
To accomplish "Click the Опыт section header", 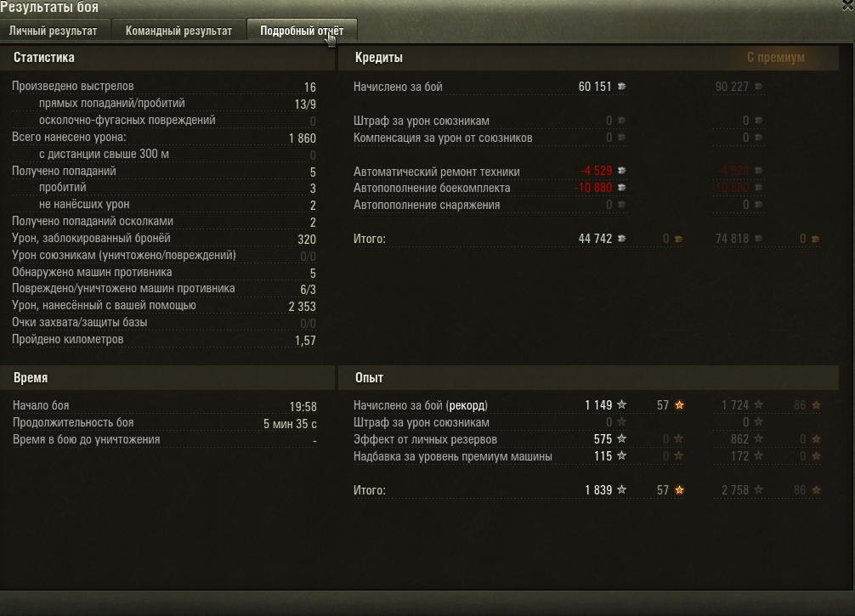I will pos(369,377).
